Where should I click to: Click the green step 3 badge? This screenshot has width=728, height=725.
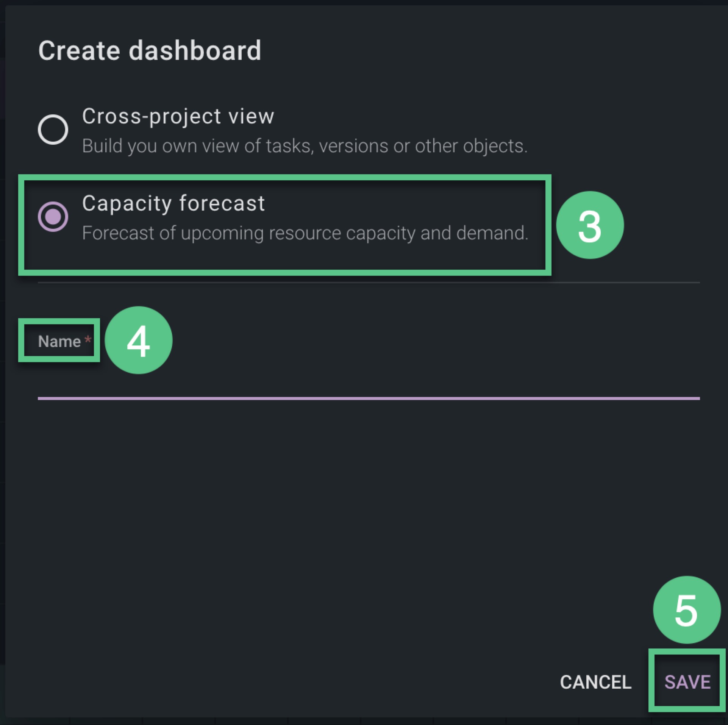[589, 225]
